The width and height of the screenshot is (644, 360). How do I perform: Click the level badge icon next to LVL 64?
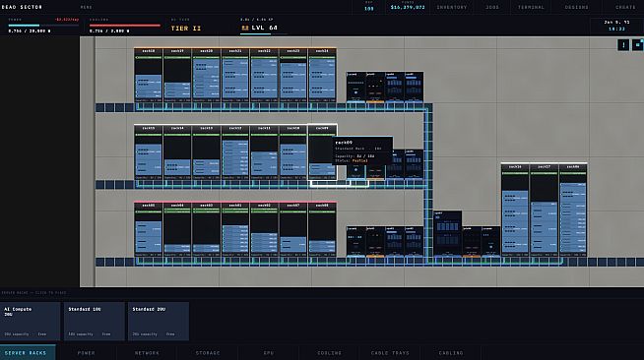click(x=245, y=28)
